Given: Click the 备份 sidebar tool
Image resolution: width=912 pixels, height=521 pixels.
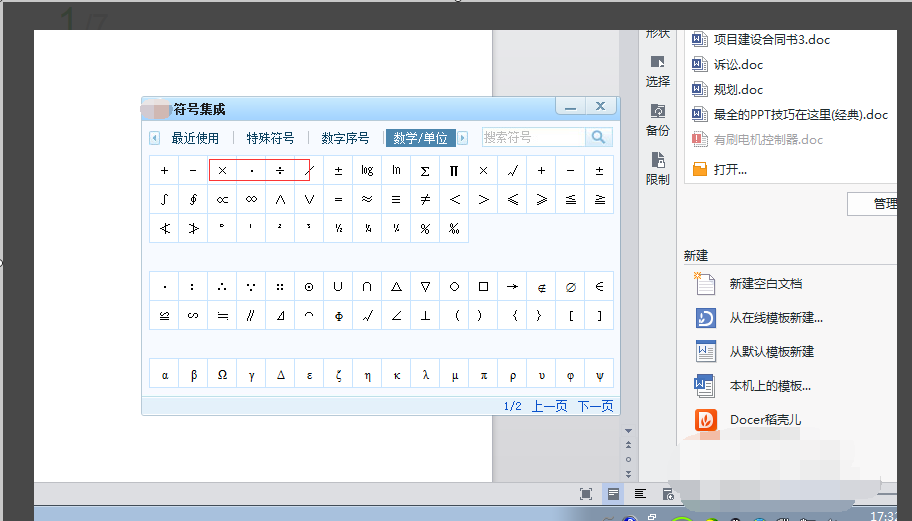Looking at the screenshot, I should 658,120.
